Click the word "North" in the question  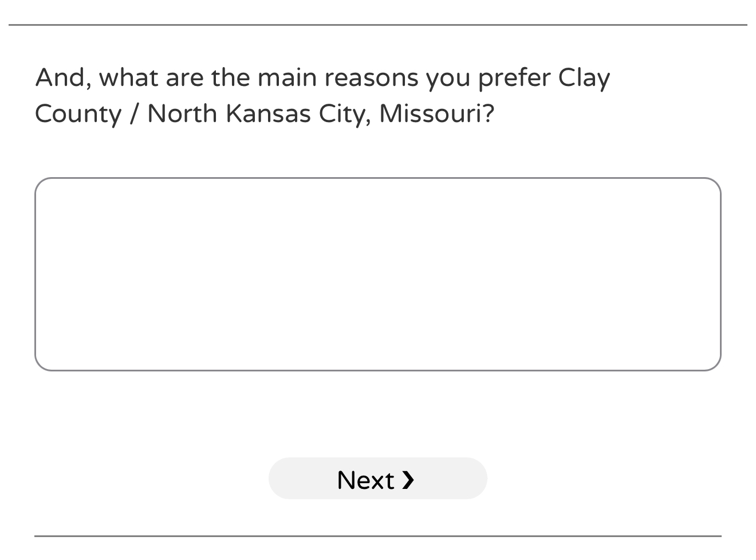tap(182, 113)
